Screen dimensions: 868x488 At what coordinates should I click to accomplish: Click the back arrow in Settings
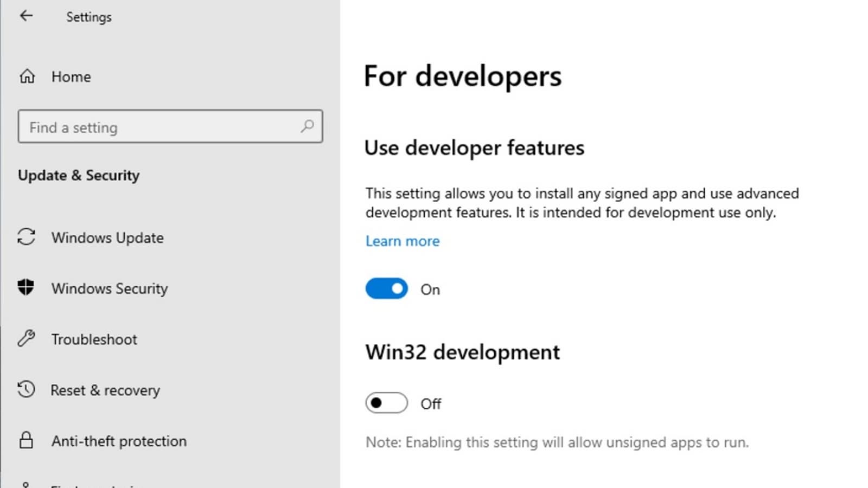(26, 16)
